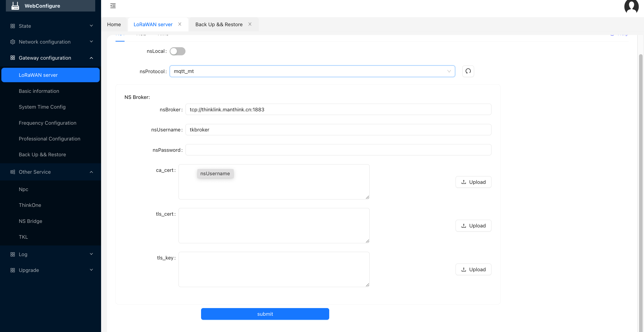The height and width of the screenshot is (332, 644).
Task: Focus the nsBroker input field
Action: 338,110
